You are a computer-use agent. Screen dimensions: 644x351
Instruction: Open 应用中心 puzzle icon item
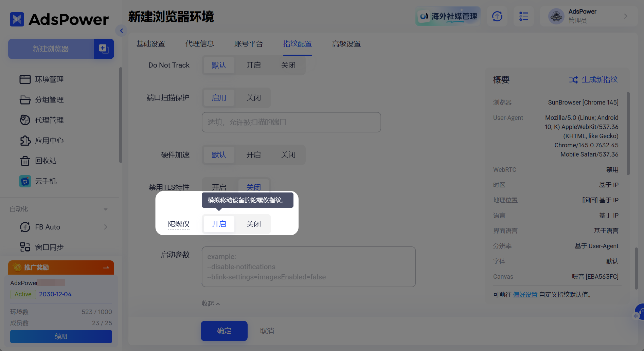[x=42, y=141]
